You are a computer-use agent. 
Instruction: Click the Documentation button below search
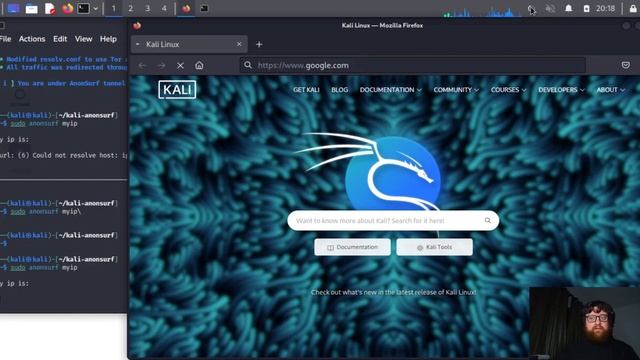click(x=352, y=247)
